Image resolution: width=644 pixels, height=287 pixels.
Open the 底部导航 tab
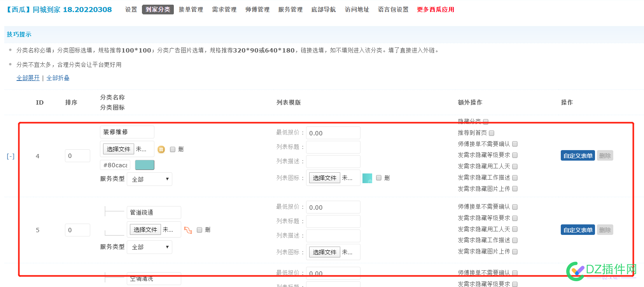pos(324,9)
